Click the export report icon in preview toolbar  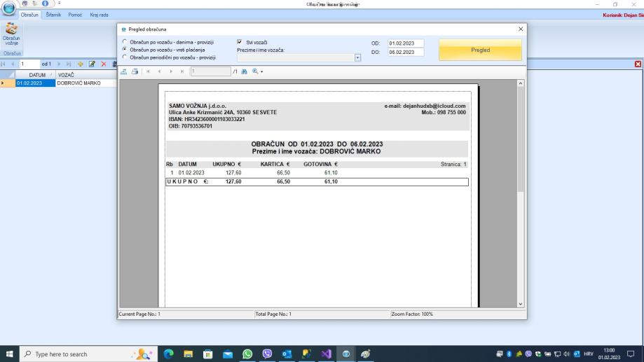123,71
